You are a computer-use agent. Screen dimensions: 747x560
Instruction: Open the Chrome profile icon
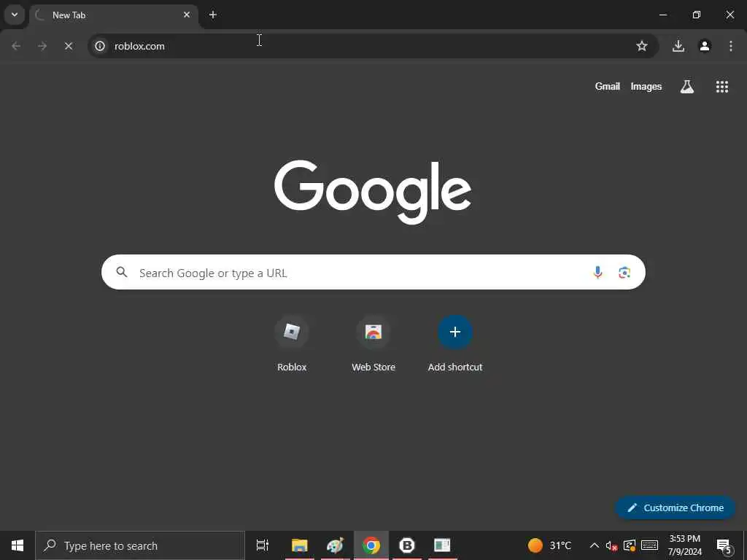[x=705, y=46]
